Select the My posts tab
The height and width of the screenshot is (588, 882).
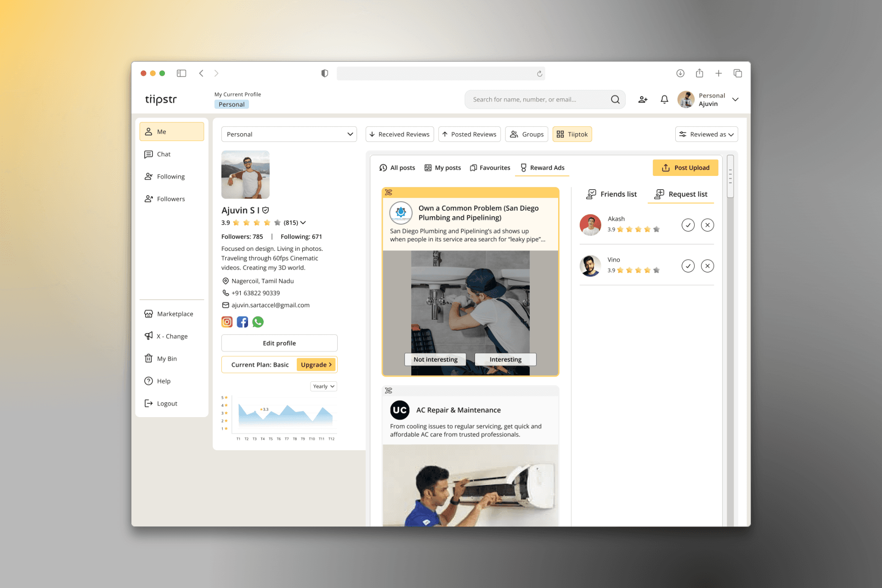(x=442, y=168)
